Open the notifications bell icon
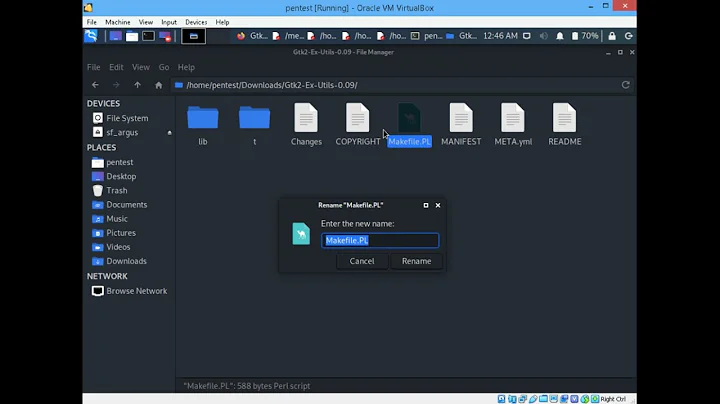Image resolution: width=720 pixels, height=404 pixels. [x=560, y=36]
